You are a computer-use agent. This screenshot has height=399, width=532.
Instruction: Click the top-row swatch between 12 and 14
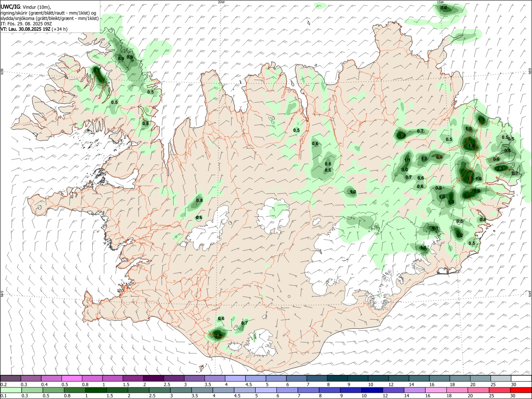[399, 378]
